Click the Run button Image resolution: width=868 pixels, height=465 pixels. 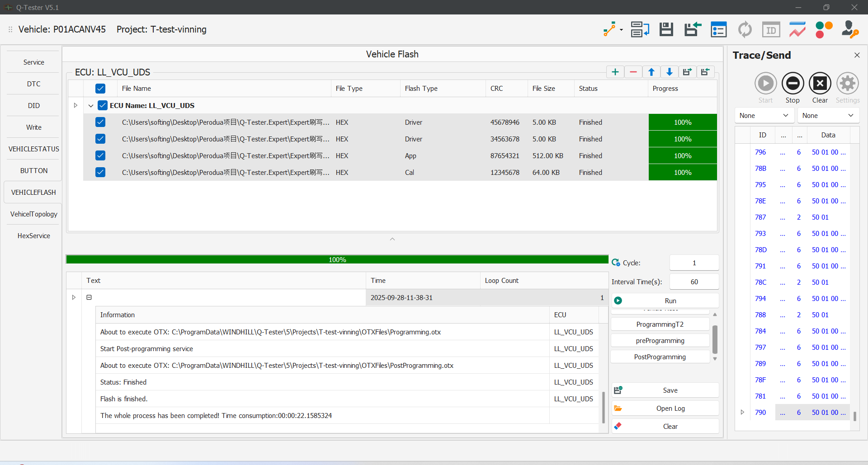click(670, 301)
